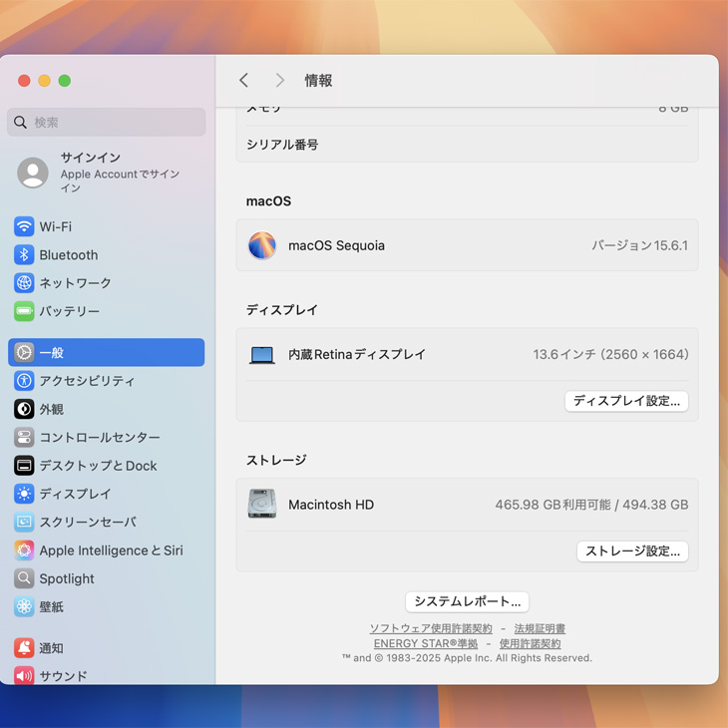728x728 pixels.
Task: Focus the 検索 search field
Action: 107,122
